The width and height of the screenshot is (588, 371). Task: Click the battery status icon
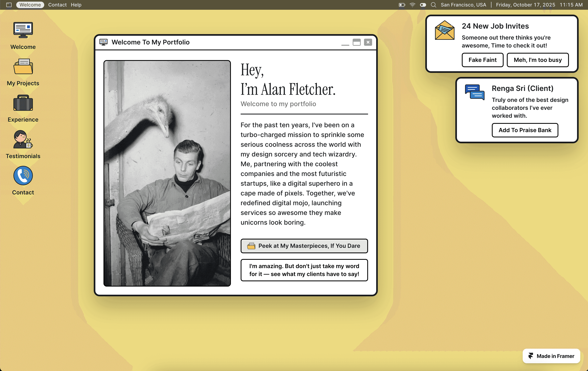point(402,5)
